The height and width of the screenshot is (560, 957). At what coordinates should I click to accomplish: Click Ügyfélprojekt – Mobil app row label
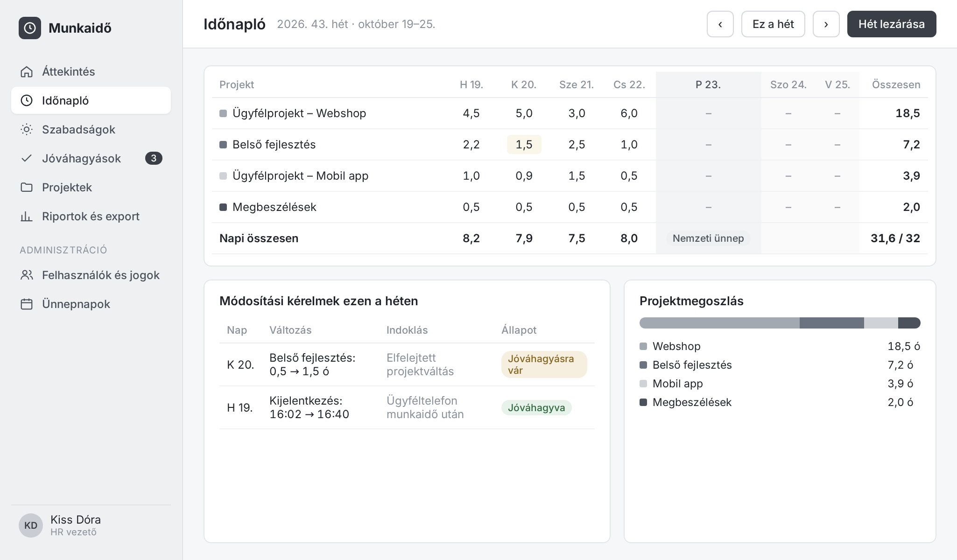pos(300,176)
